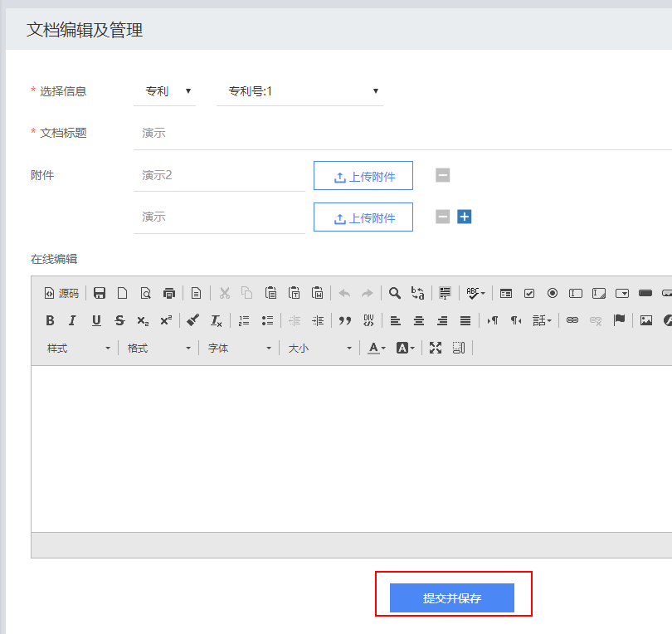Viewport: 672px width, 634px height.
Task: Toggle subscript formatting
Action: pos(143,320)
